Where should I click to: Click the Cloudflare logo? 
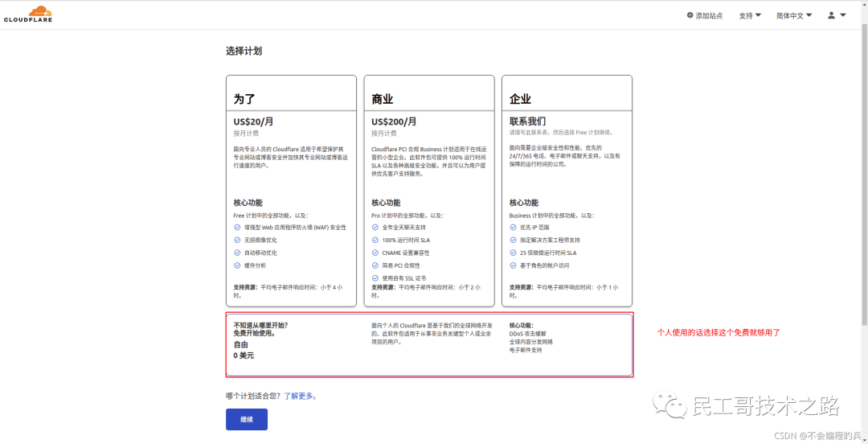(x=27, y=14)
